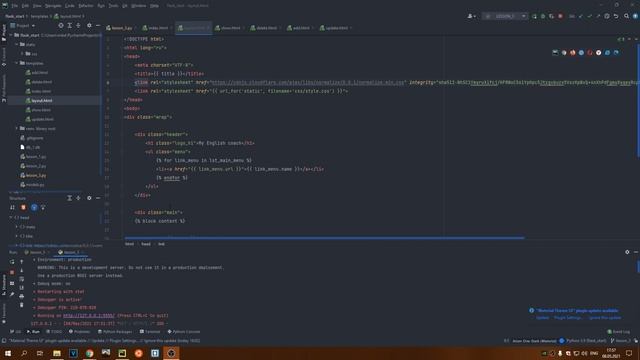
Task: Select update.html in project tree
Action: click(42, 119)
